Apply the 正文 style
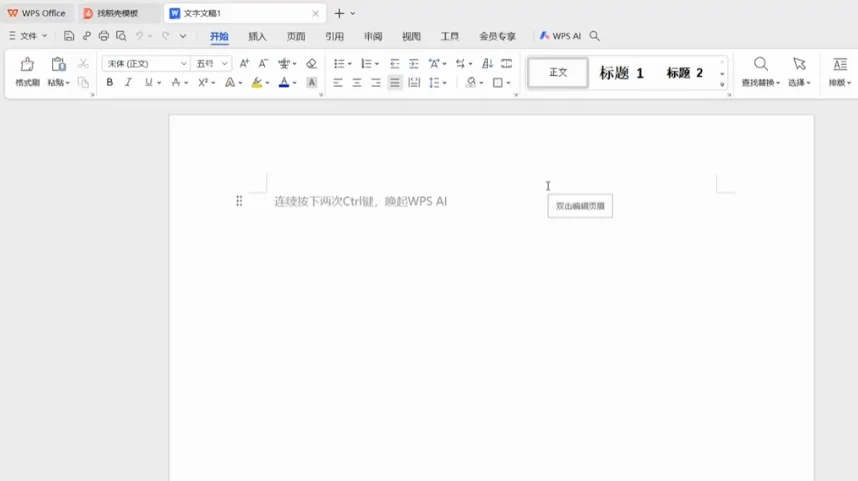 click(x=558, y=72)
